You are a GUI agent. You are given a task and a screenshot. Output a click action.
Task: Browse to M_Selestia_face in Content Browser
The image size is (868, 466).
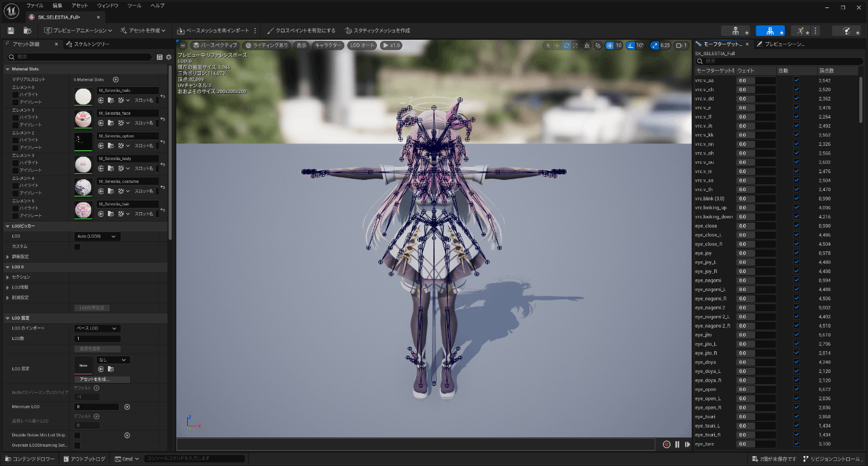click(110, 123)
